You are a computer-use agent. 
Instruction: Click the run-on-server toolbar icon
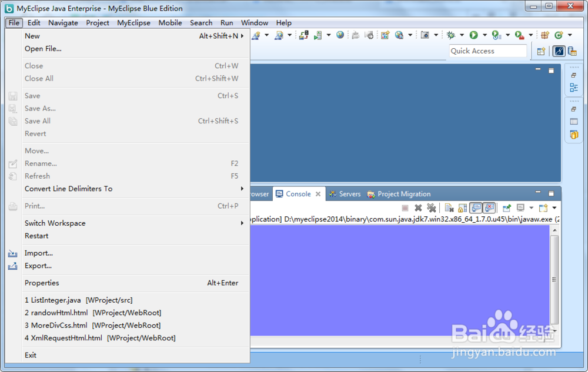318,35
